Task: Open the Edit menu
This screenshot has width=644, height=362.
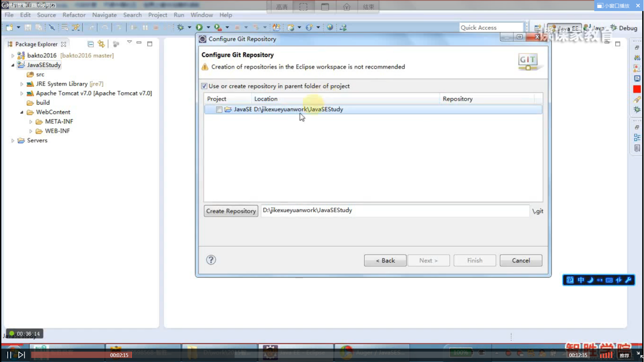Action: 25,15
